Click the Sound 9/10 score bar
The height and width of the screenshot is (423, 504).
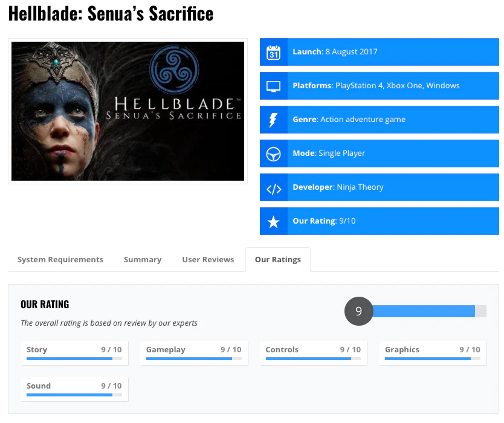pyautogui.click(x=74, y=395)
